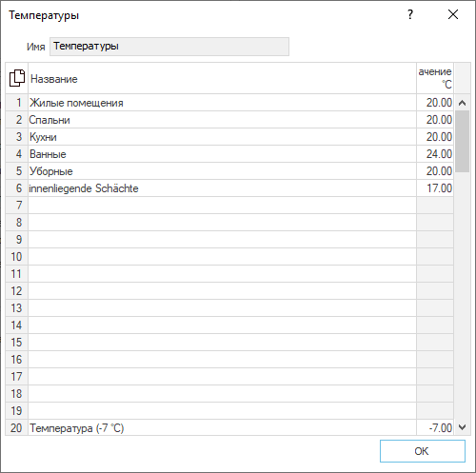Open the help question mark button
This screenshot has height=473, width=476.
tap(410, 14)
